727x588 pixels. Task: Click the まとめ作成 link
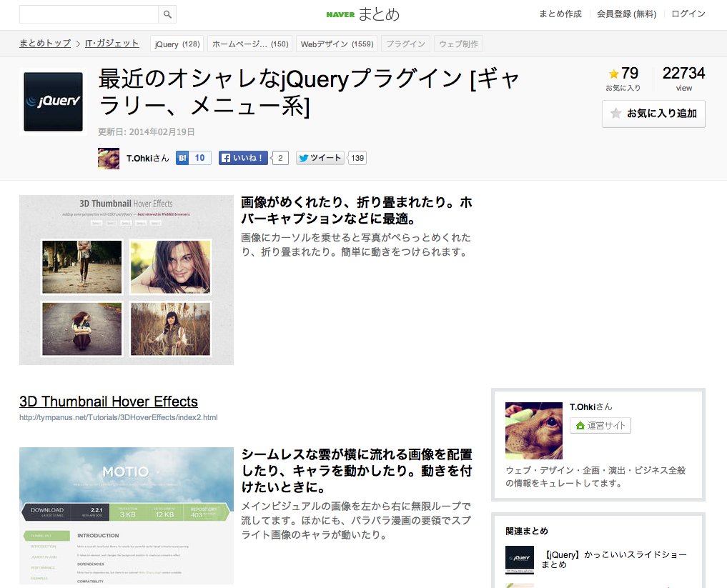(560, 14)
